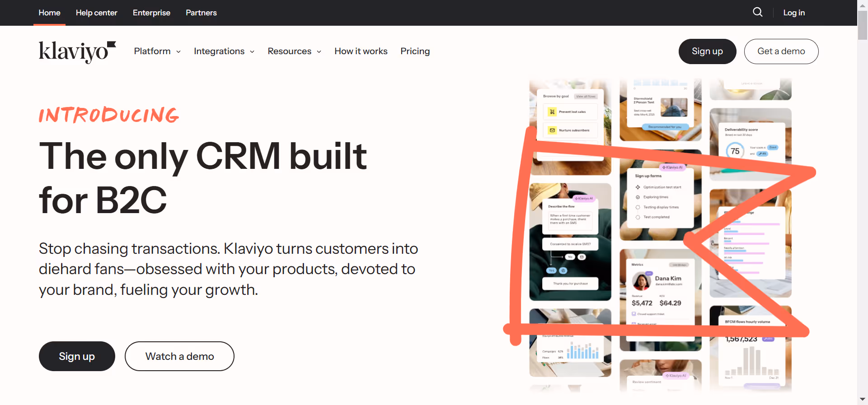868x405 pixels.
Task: Click the Prevent lost sales icon
Action: coord(552,112)
